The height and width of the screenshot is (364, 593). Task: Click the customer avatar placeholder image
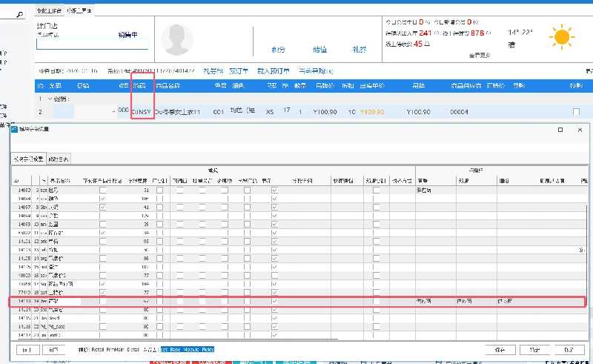point(182,39)
